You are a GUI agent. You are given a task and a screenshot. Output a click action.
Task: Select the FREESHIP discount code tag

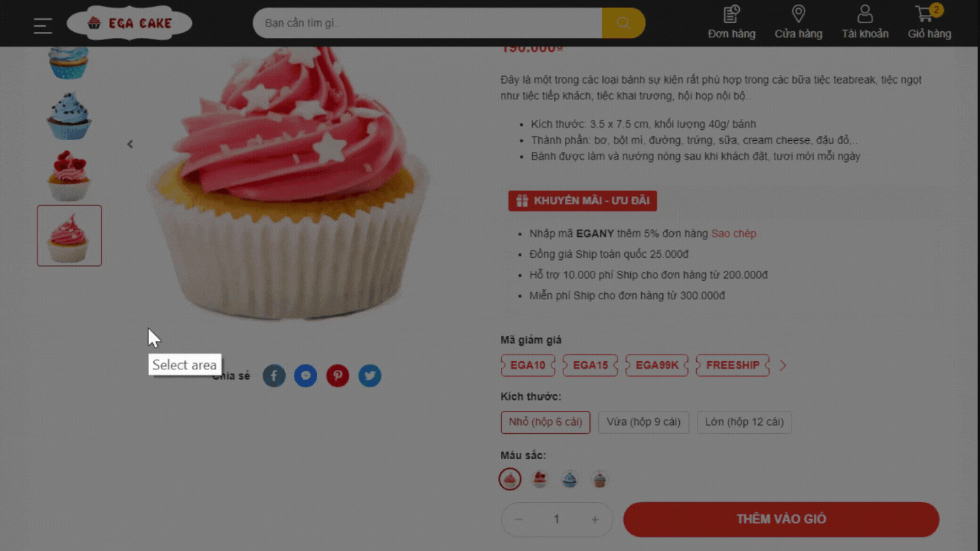tap(733, 365)
